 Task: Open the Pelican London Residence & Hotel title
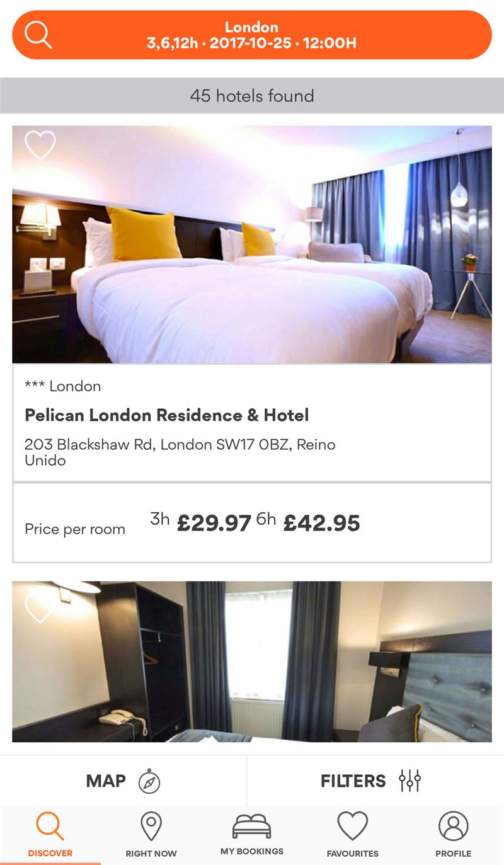pos(167,415)
